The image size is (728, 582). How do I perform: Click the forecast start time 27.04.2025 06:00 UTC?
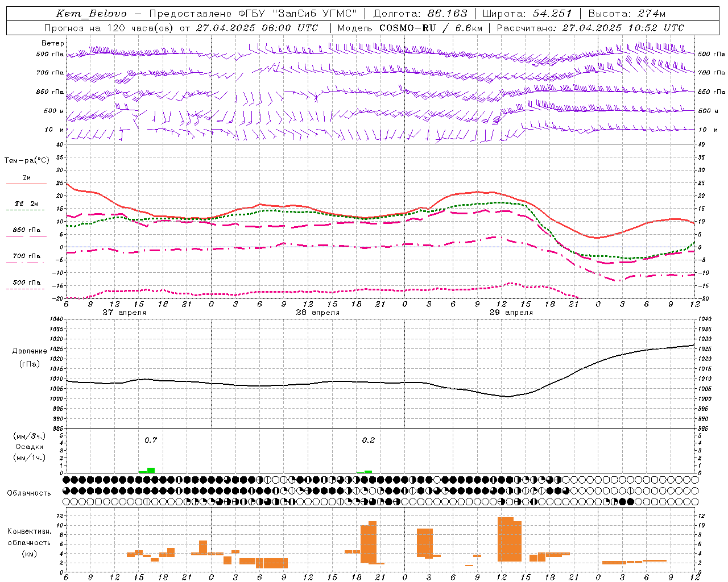pos(257,28)
